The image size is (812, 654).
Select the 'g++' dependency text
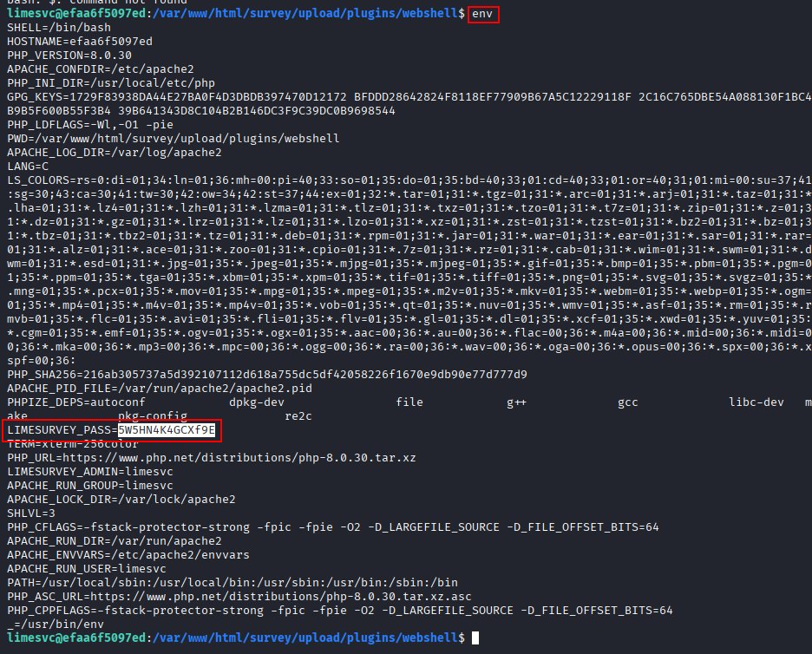pyautogui.click(x=516, y=402)
